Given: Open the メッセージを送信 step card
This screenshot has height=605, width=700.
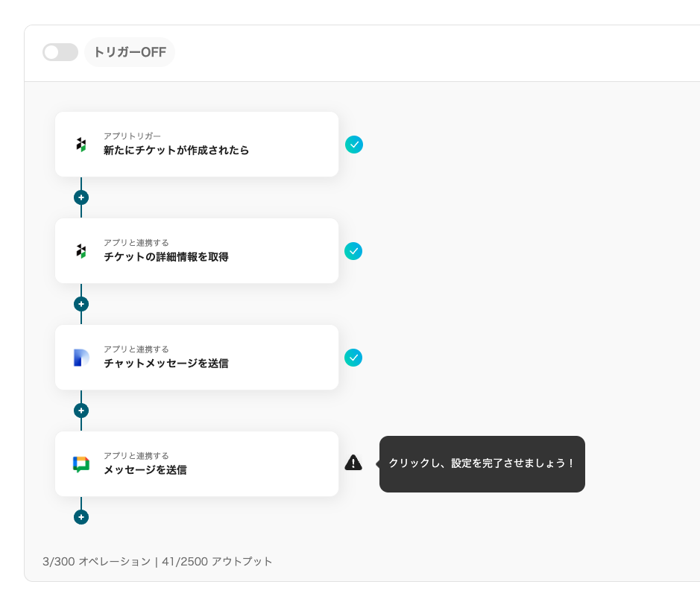Looking at the screenshot, I should [196, 464].
